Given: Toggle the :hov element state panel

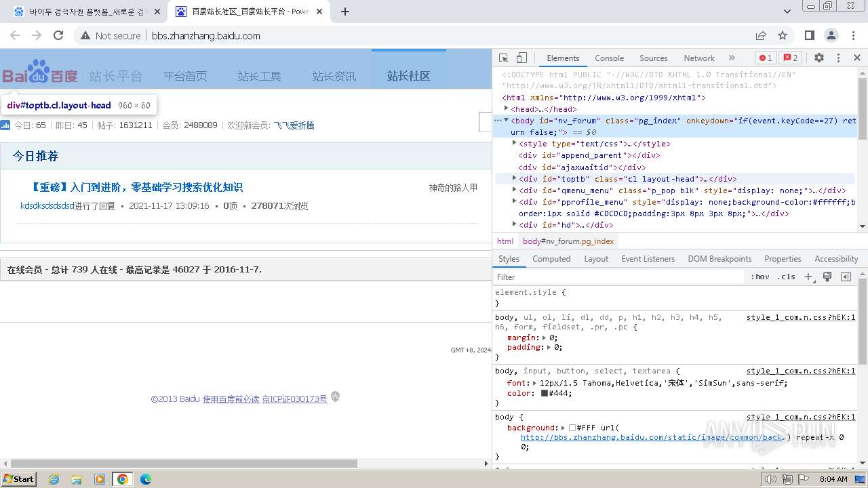Looking at the screenshot, I should point(760,277).
